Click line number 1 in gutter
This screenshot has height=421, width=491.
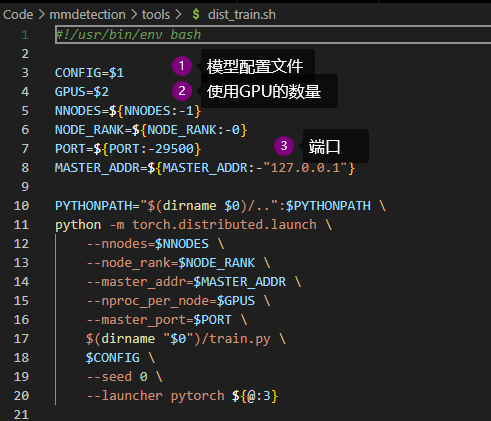click(x=25, y=35)
